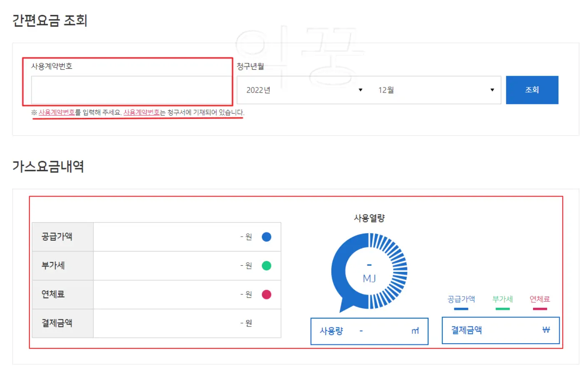Select the 결제금액 row in the fee table
Viewport: 588px width, 384px height.
156,323
